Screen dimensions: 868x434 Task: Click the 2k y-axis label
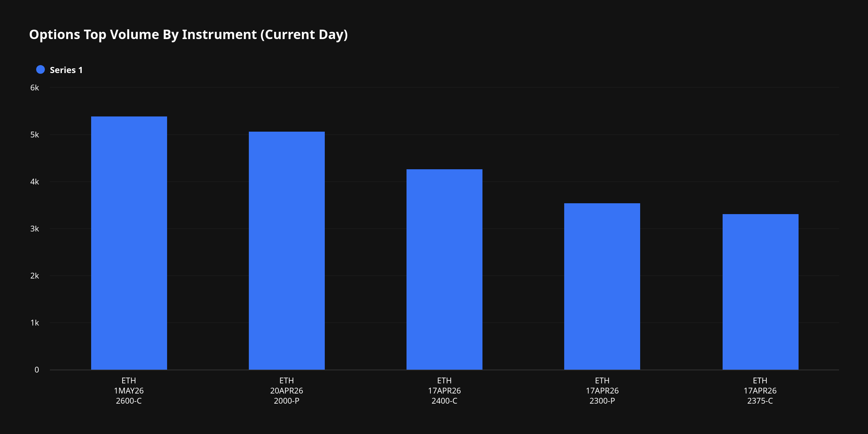35,276
